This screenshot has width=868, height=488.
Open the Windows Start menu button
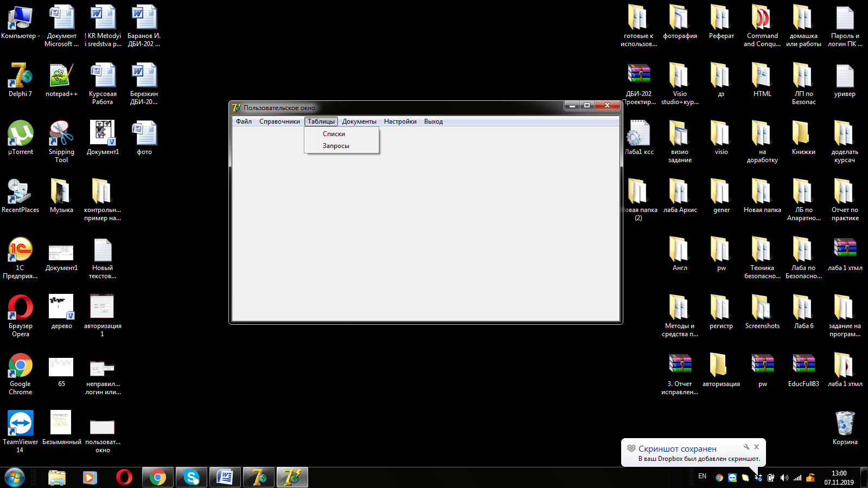click(x=15, y=477)
